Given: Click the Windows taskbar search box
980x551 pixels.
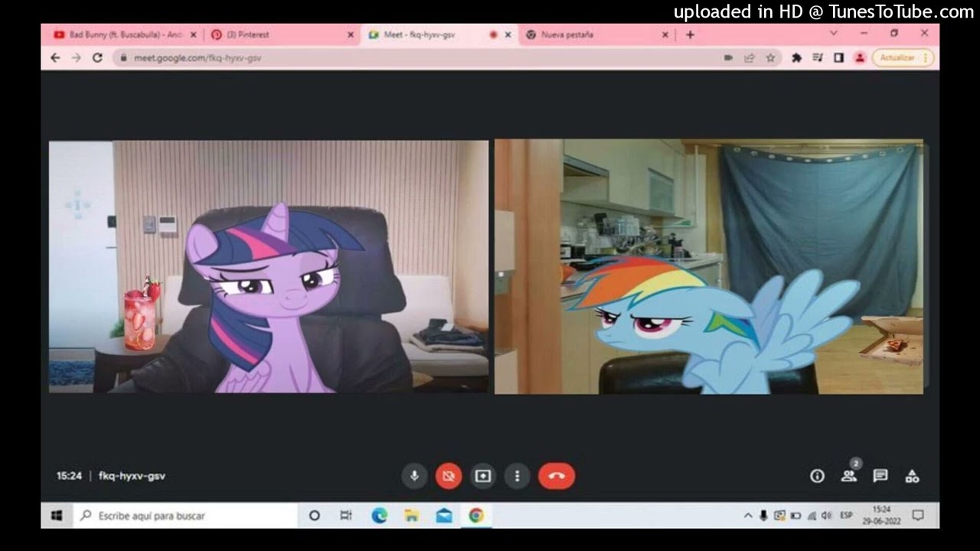Looking at the screenshot, I should pyautogui.click(x=185, y=516).
